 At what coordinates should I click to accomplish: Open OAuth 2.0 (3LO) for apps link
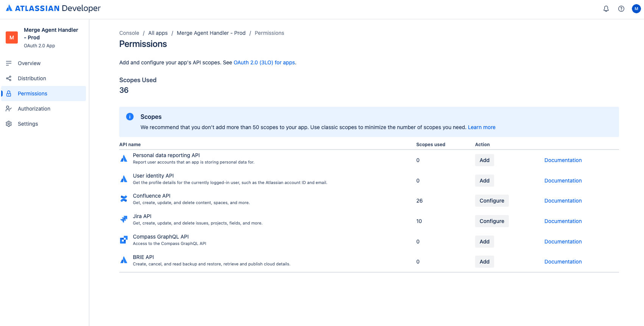pyautogui.click(x=264, y=62)
